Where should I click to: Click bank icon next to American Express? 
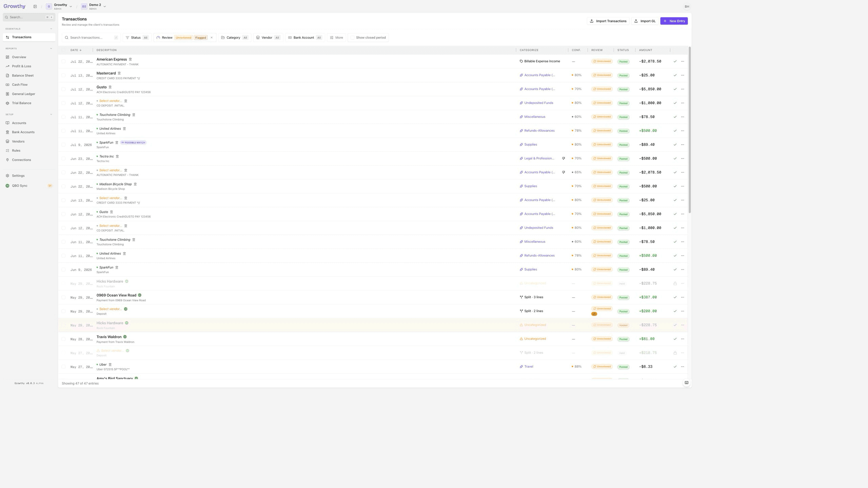pyautogui.click(x=130, y=59)
